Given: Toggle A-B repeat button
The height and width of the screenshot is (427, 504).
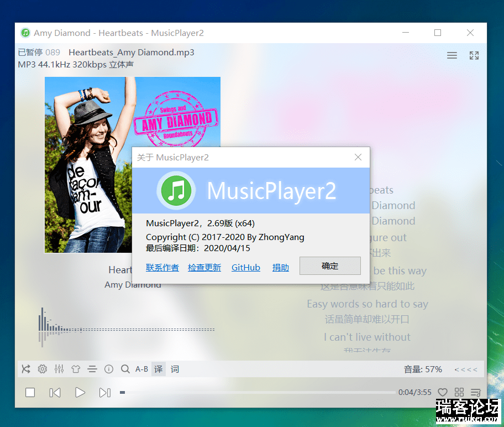Looking at the screenshot, I should pyautogui.click(x=141, y=369).
